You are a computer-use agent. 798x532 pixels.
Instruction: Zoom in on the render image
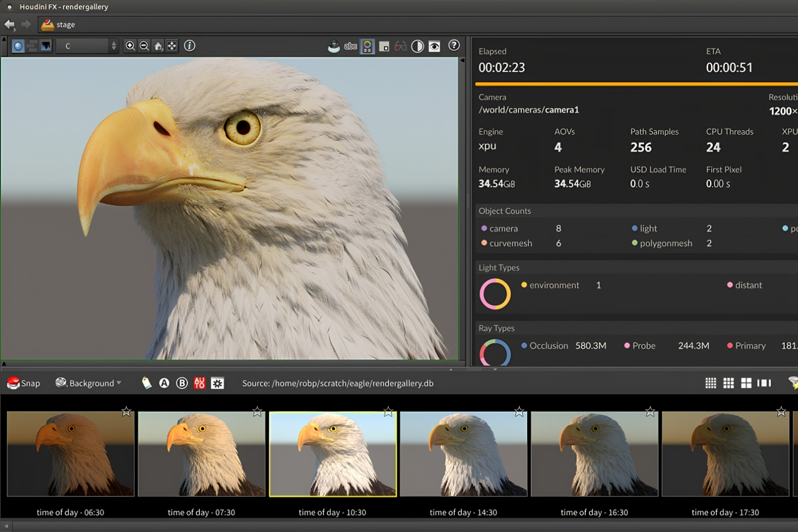(130, 46)
